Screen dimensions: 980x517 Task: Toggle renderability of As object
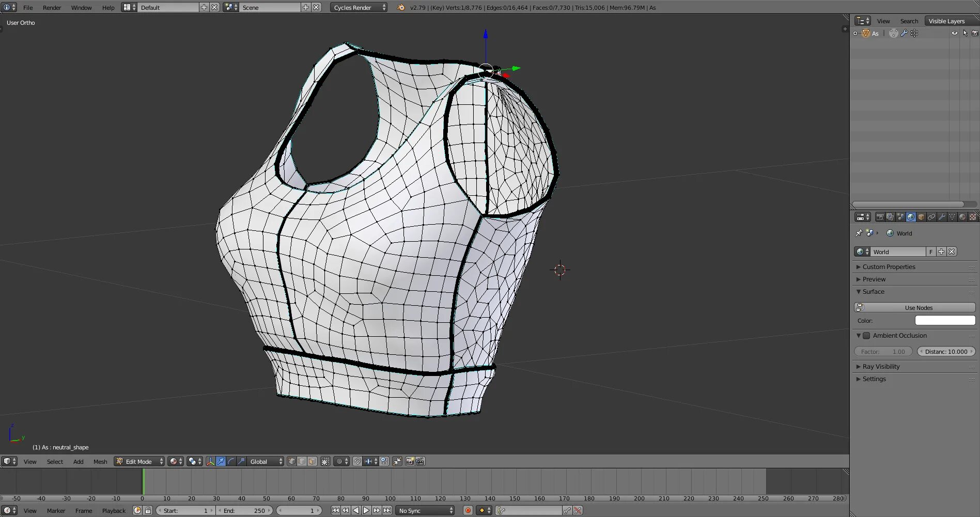tap(975, 33)
